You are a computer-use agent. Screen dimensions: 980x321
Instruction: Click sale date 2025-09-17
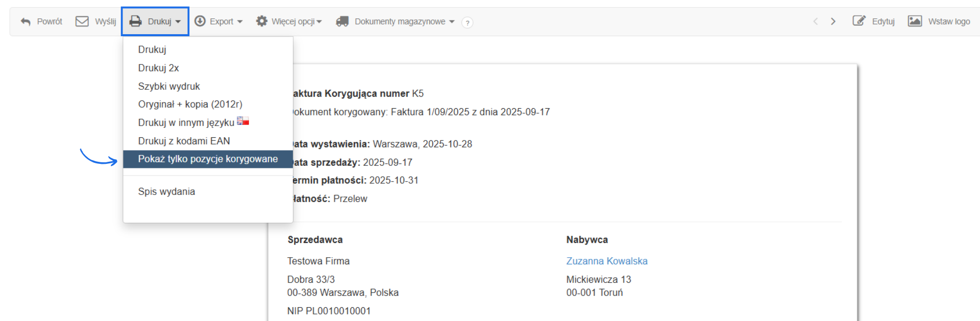pyautogui.click(x=387, y=162)
